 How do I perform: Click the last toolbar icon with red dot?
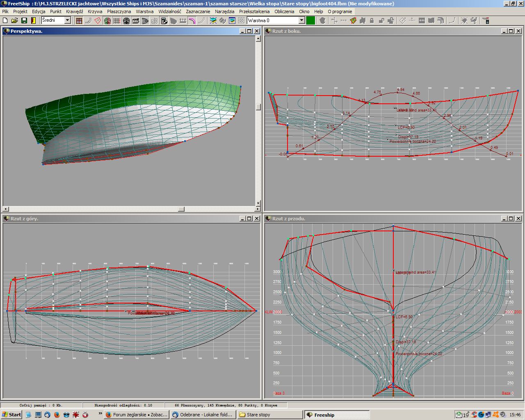pyautogui.click(x=486, y=21)
